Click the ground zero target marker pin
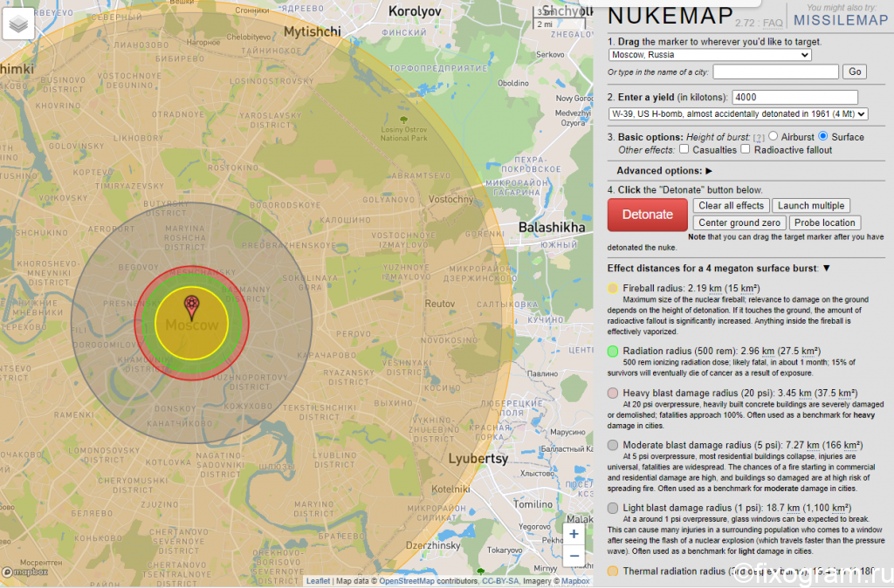This screenshot has width=894, height=588. coord(191,308)
